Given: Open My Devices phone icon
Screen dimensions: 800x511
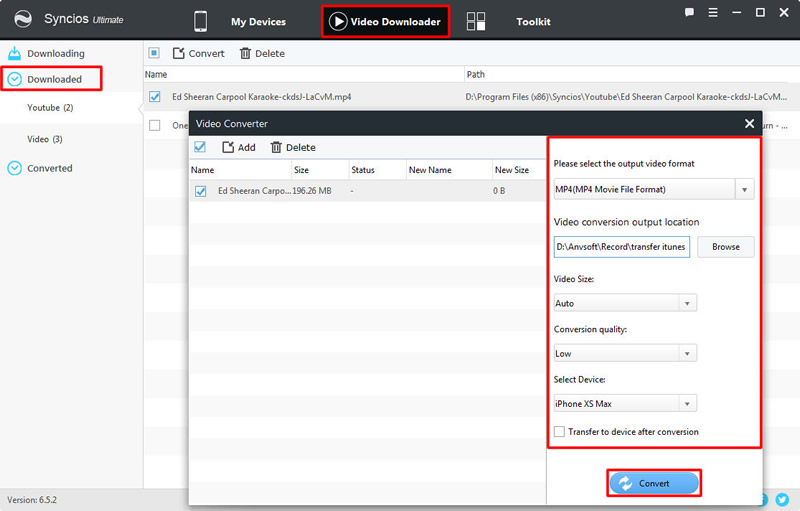Looking at the screenshot, I should [201, 21].
